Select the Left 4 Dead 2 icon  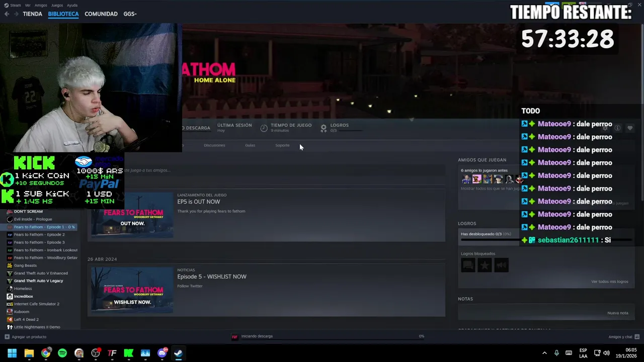pos(10,320)
